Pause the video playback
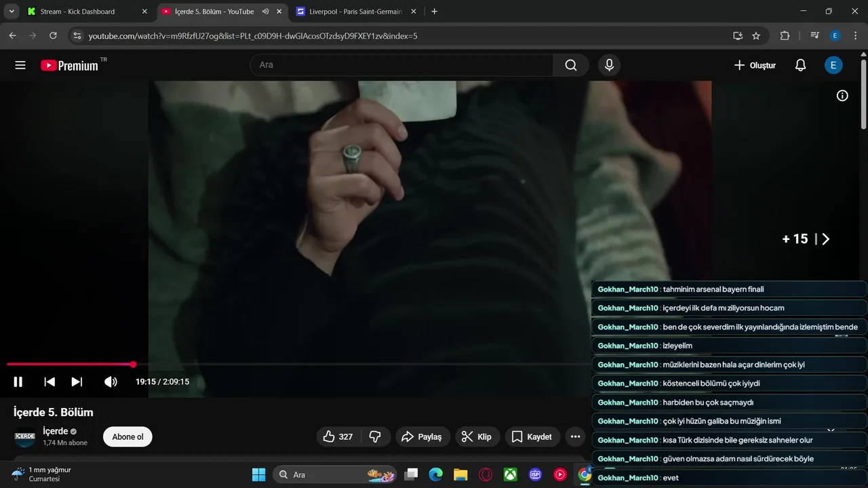 [18, 382]
